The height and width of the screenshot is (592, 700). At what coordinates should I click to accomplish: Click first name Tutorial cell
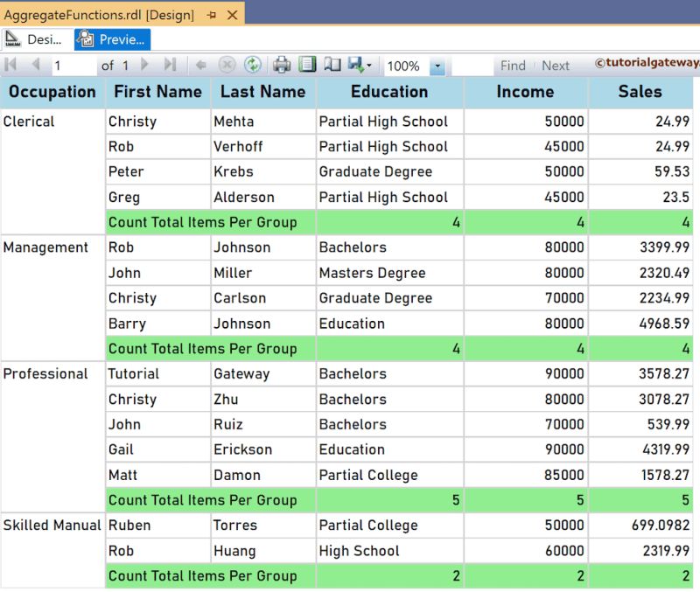158,374
